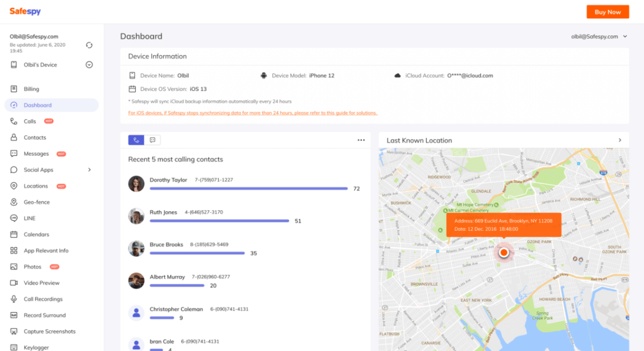The height and width of the screenshot is (351, 644).
Task: Expand the Olbil's Device selector arrow
Action: pos(89,65)
